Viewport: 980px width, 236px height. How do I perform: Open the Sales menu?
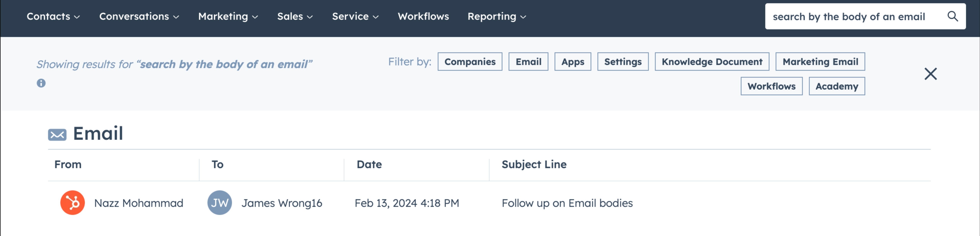pyautogui.click(x=295, y=16)
